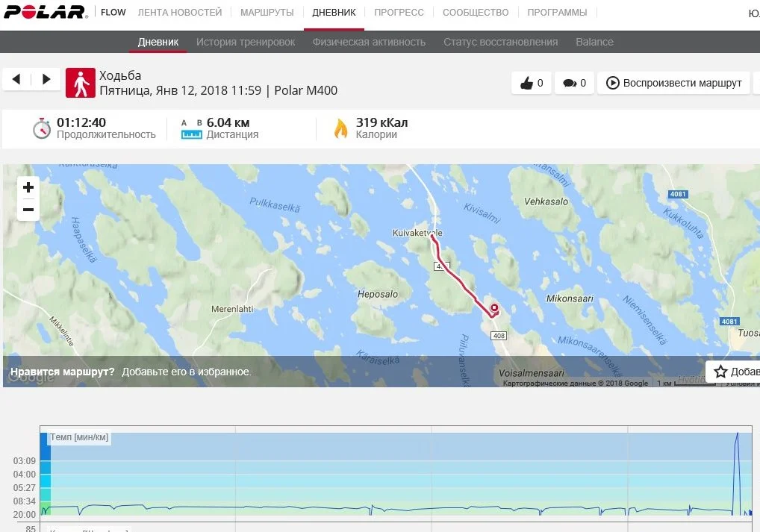Click Merenlahti label on map
760x532 pixels.
pos(232,309)
